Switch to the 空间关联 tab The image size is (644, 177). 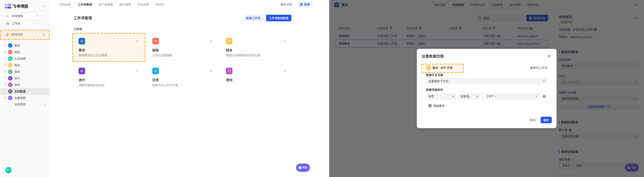(x=143, y=5)
